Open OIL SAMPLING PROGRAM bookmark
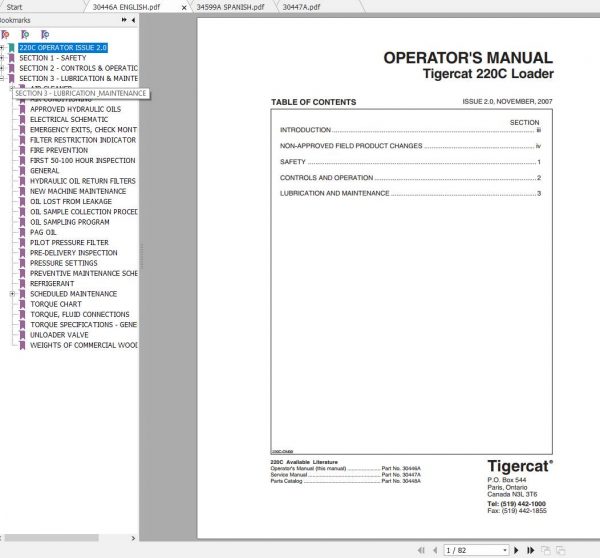Image resolution: width=600 pixels, height=558 pixels. point(70,222)
